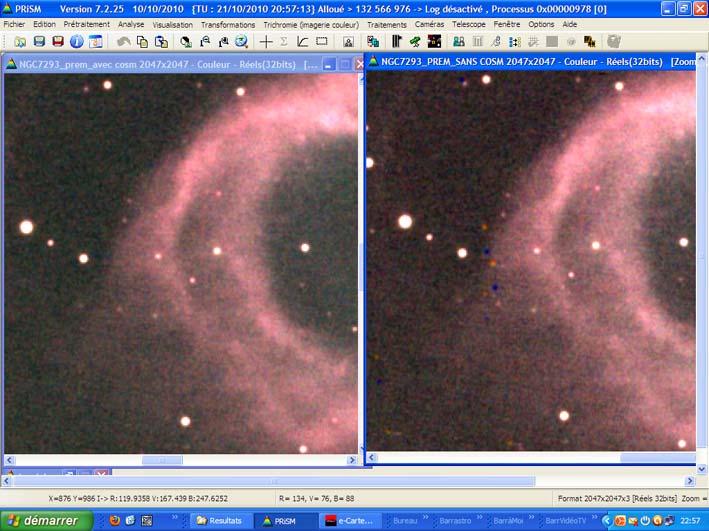The image size is (709, 531).
Task: Select the crosshair cursor tool
Action: (x=266, y=42)
